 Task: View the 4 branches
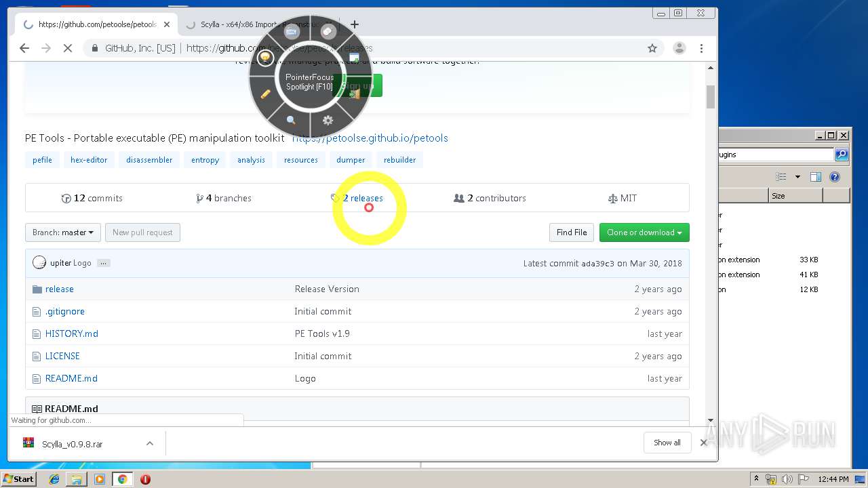coord(224,198)
